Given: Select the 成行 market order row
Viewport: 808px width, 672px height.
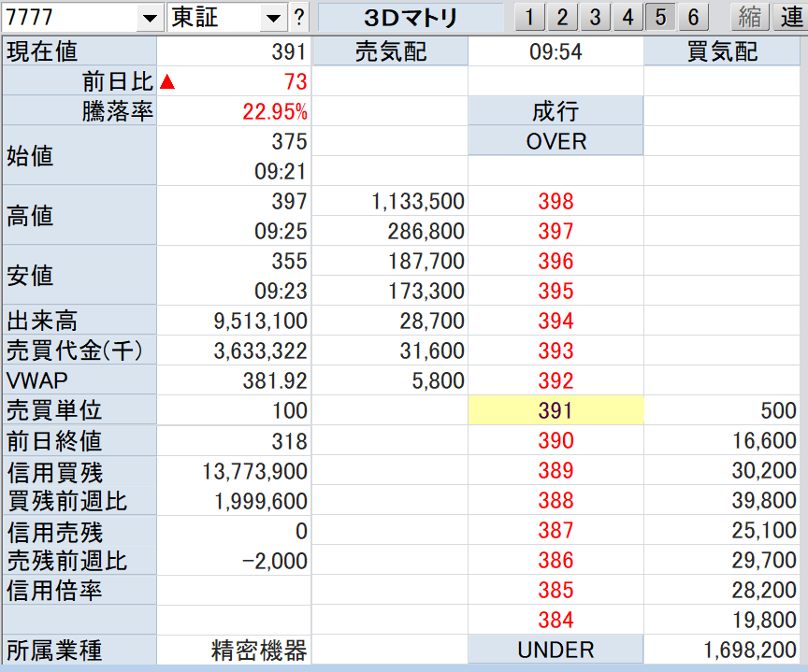Looking at the screenshot, I should (x=555, y=112).
